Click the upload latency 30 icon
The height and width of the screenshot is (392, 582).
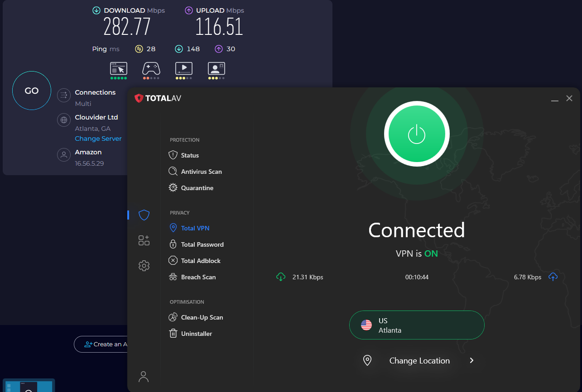pos(219,49)
